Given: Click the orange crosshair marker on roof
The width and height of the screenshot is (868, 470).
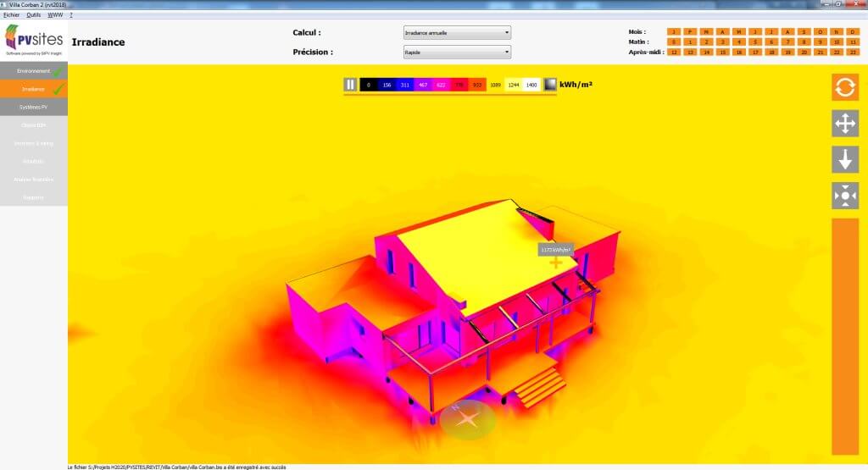Looking at the screenshot, I should pos(555,263).
